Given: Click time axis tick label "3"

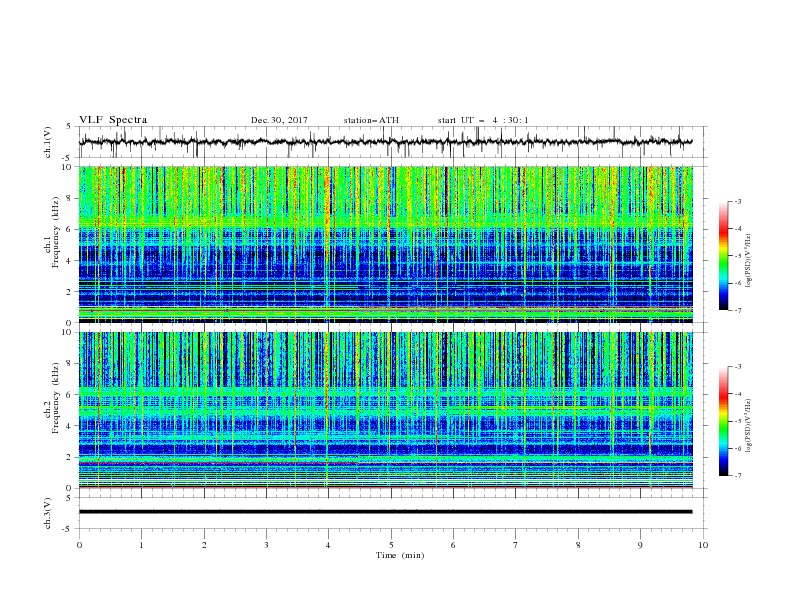Looking at the screenshot, I should (x=266, y=545).
